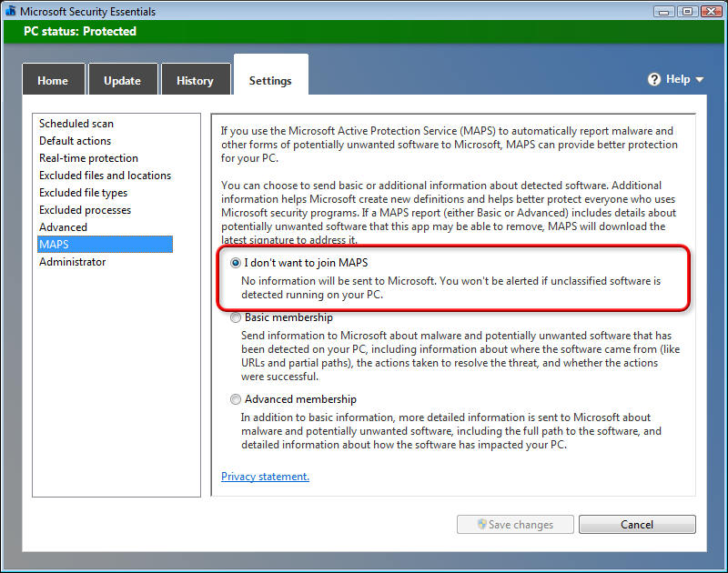Select the Administrator settings entry
Image resolution: width=728 pixels, height=573 pixels.
point(72,262)
